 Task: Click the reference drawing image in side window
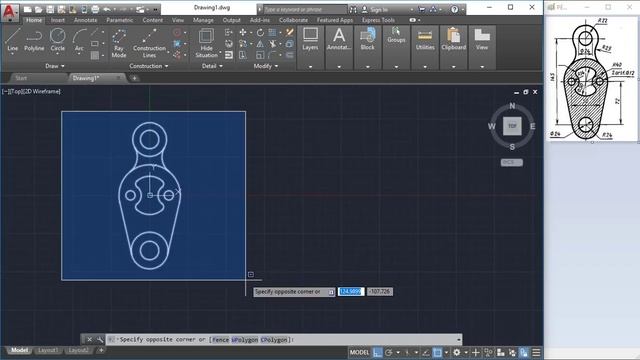[x=591, y=80]
